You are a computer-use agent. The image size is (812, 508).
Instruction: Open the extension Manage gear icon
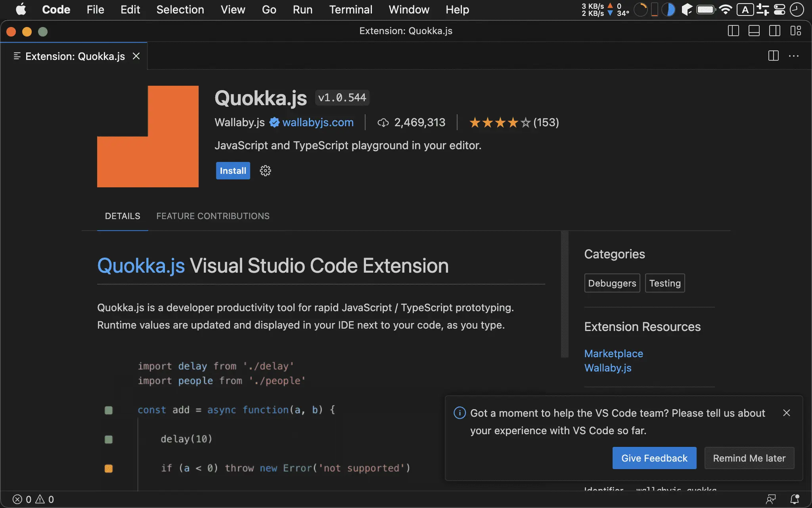(265, 171)
